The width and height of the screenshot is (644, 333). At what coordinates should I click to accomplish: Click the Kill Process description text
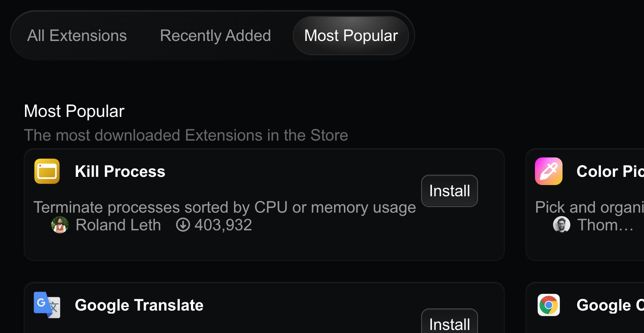(x=224, y=207)
